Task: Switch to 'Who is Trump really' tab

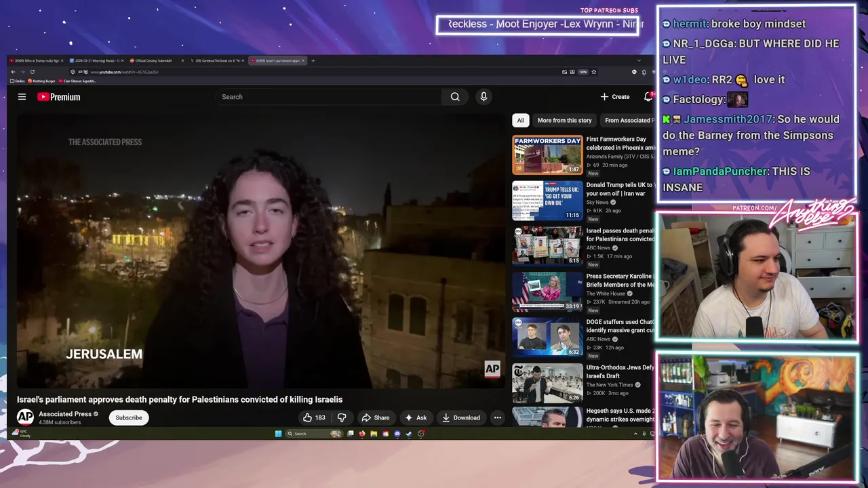Action: [35, 61]
